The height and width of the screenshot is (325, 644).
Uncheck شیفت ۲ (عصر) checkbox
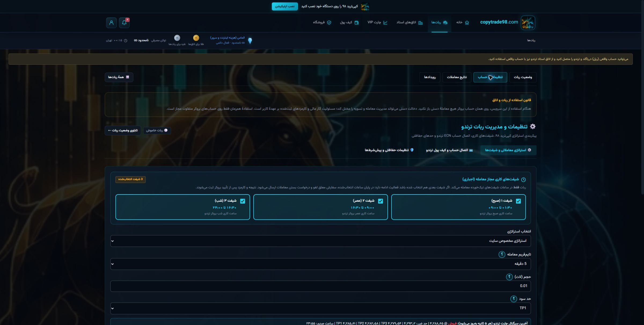pos(380,201)
